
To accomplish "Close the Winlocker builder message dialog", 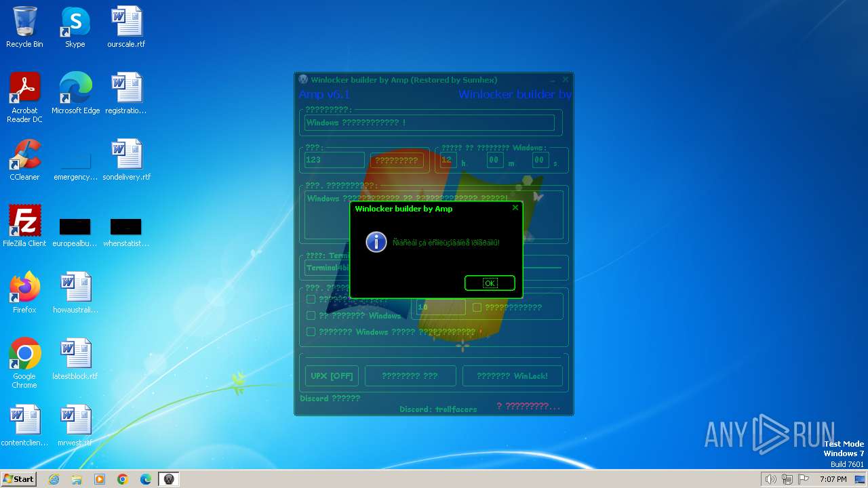I will click(515, 208).
